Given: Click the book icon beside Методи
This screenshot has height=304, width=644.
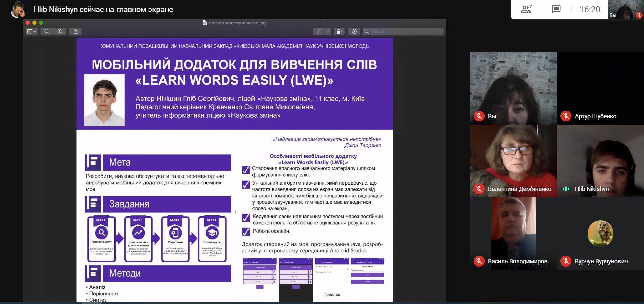Looking at the screenshot, I should pos(93,274).
